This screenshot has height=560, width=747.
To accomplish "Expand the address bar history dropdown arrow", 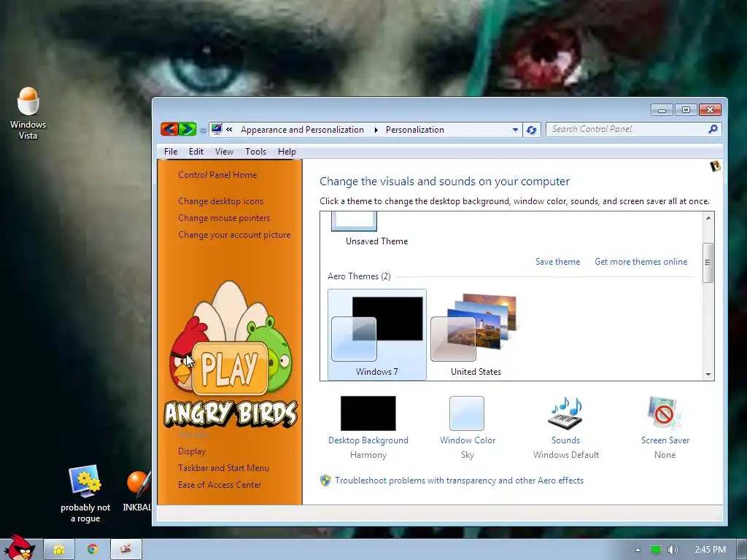I will [x=515, y=130].
